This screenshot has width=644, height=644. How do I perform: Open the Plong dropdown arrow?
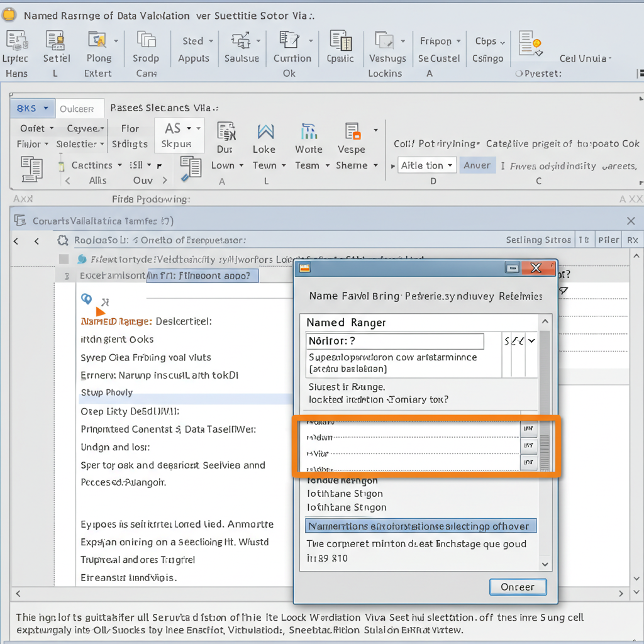point(116,41)
